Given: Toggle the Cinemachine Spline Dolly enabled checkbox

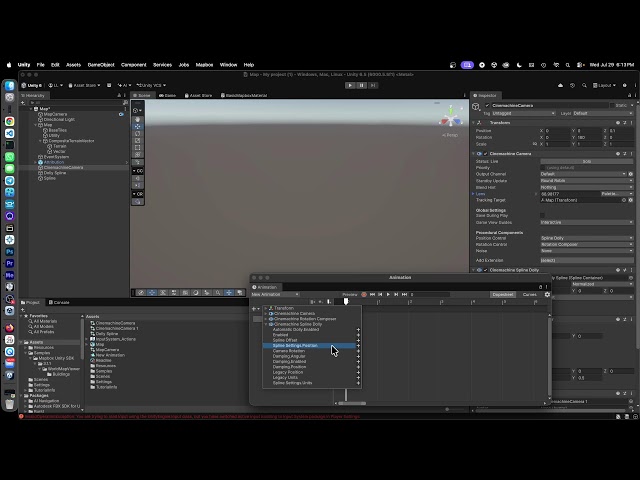Looking at the screenshot, I should [486, 270].
